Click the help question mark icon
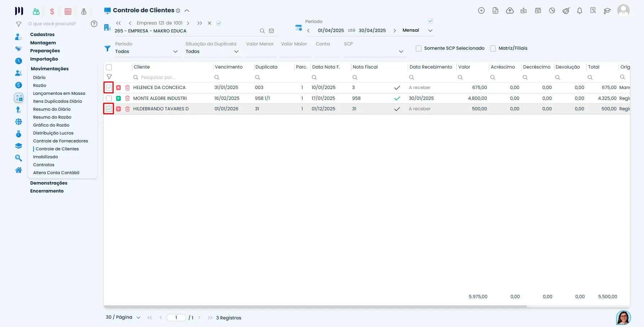 pos(94,24)
